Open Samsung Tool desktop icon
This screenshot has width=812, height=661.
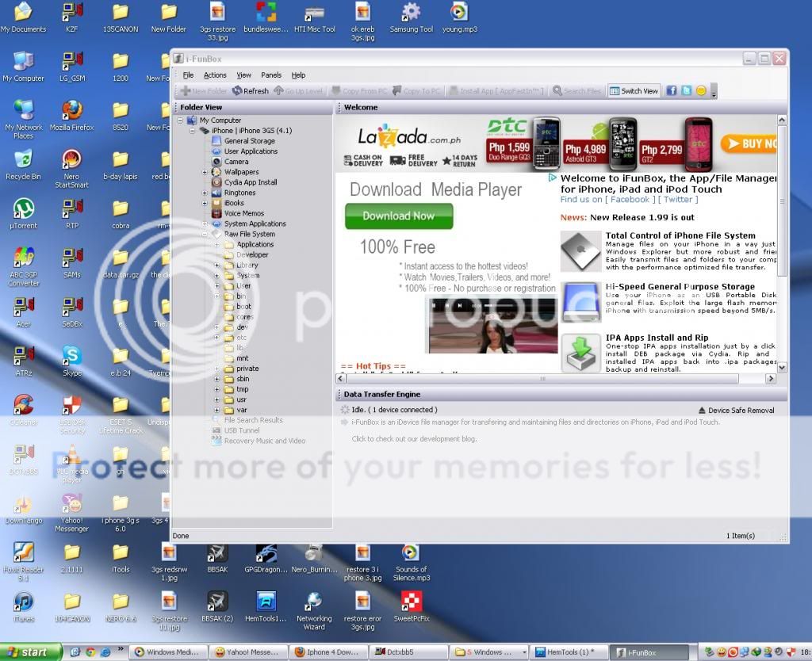(x=412, y=17)
